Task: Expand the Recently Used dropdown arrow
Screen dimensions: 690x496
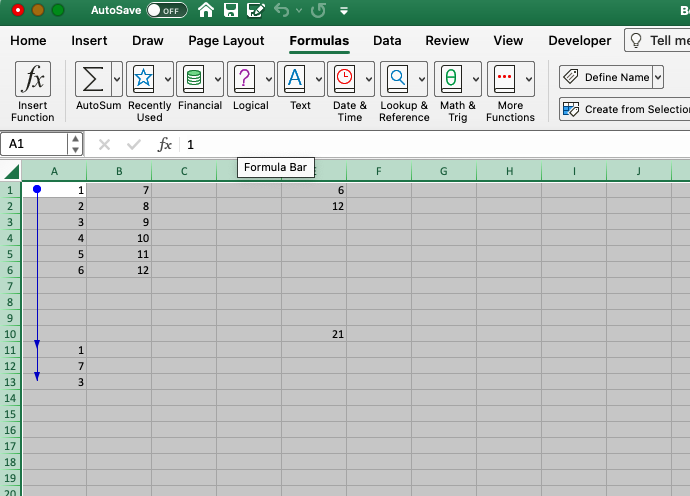Action: pos(168,79)
